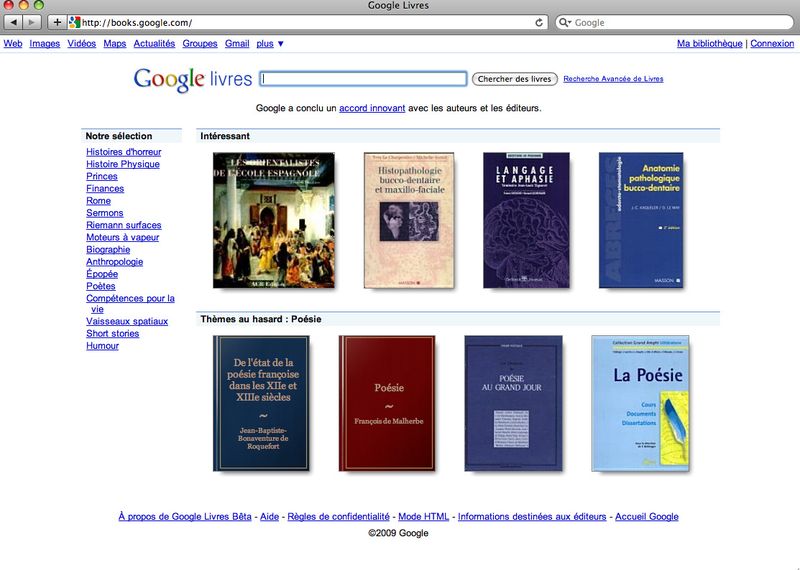
Task: Open 'Les Orientalistes de l'école espagnole' cover
Action: click(274, 220)
